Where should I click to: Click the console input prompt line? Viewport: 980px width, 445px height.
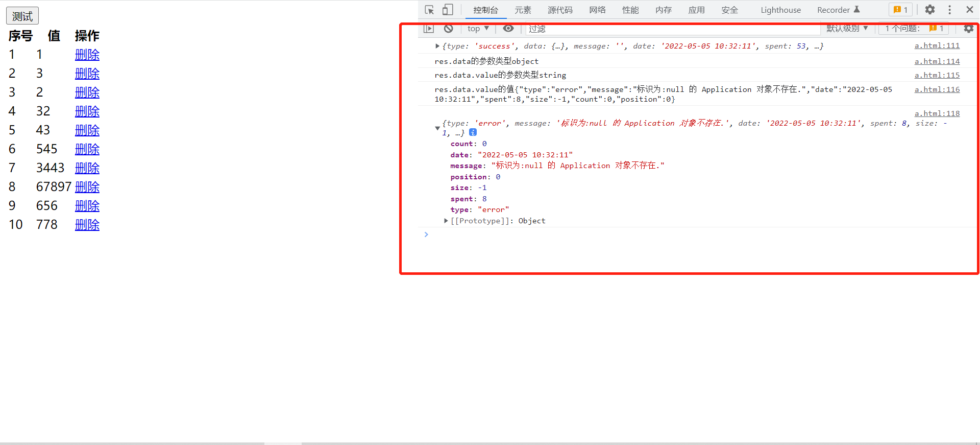[x=698, y=235]
